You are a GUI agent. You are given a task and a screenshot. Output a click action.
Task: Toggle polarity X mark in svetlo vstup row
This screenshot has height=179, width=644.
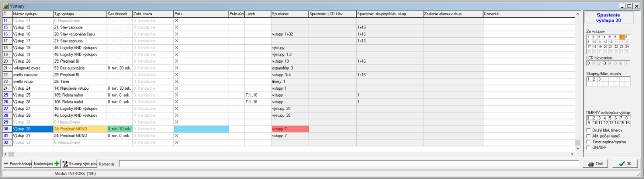click(176, 82)
